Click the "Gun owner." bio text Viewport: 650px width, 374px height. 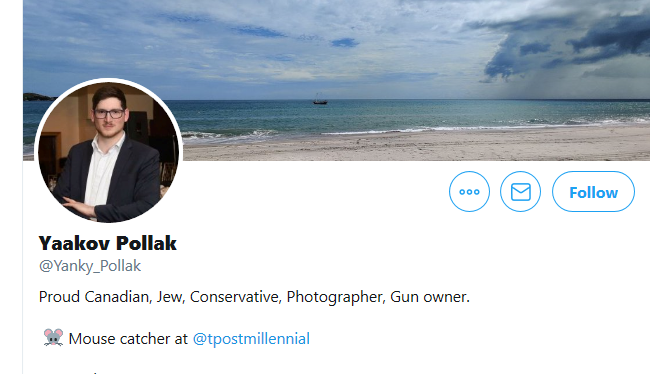pyautogui.click(x=430, y=297)
